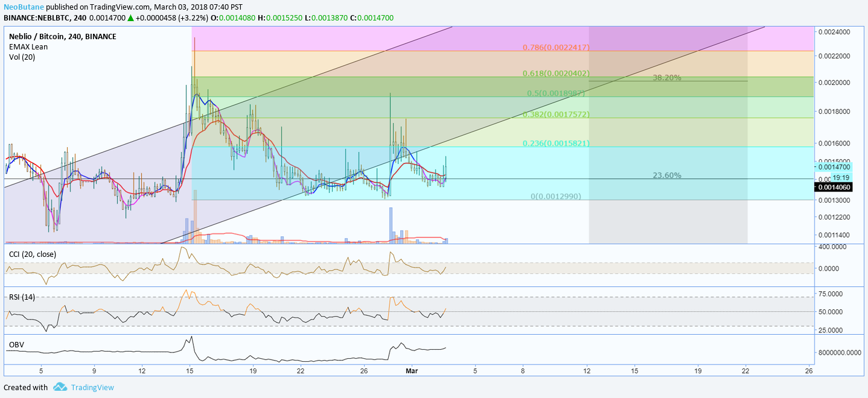Screen dimensions: 868x398
Task: Select the 'Vol (20)' indicator label
Action: coord(22,56)
